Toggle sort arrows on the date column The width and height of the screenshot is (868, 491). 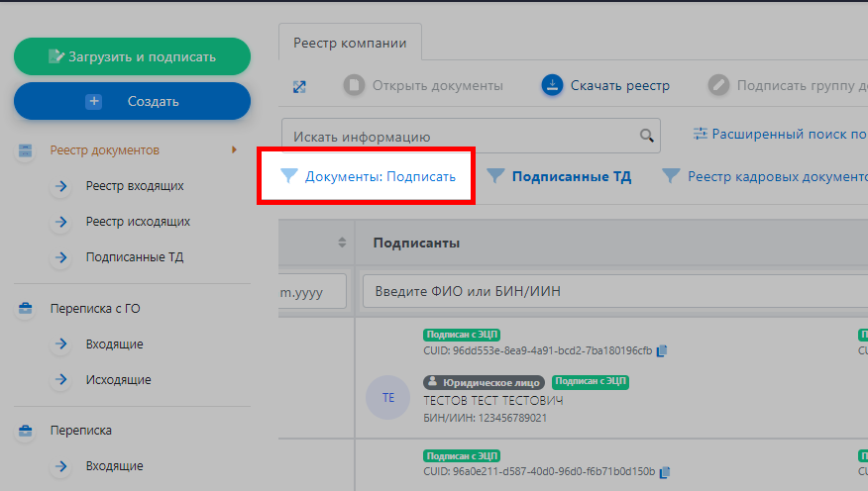coord(342,243)
